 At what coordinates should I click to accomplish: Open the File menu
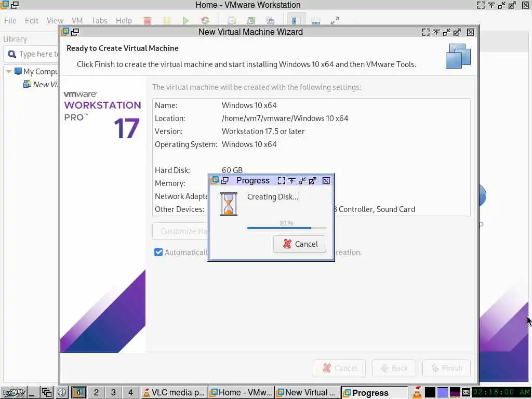coord(10,21)
